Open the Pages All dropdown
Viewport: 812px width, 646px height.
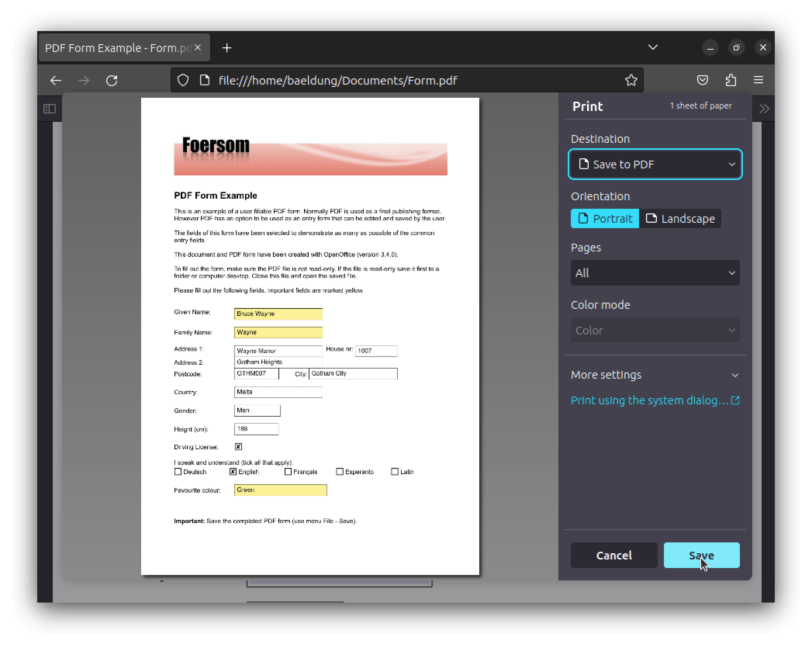[655, 273]
